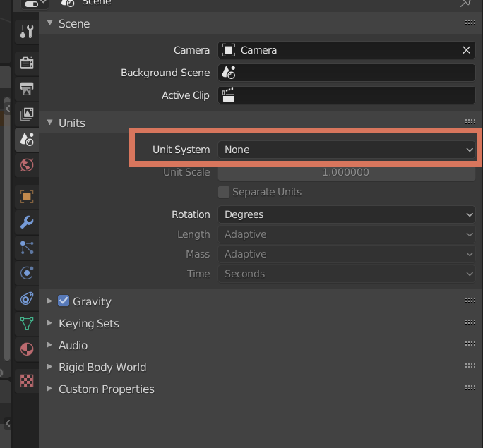Open the Tool properties tab

coord(27,32)
